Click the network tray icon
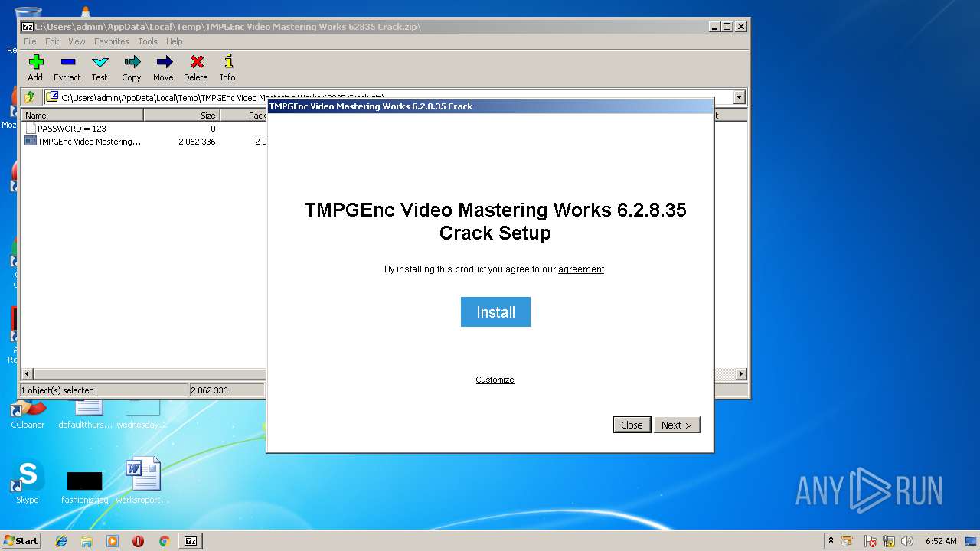 [889, 541]
